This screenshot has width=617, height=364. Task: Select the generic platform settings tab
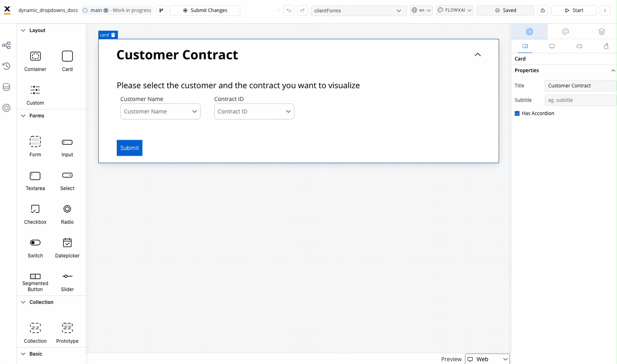point(525,46)
